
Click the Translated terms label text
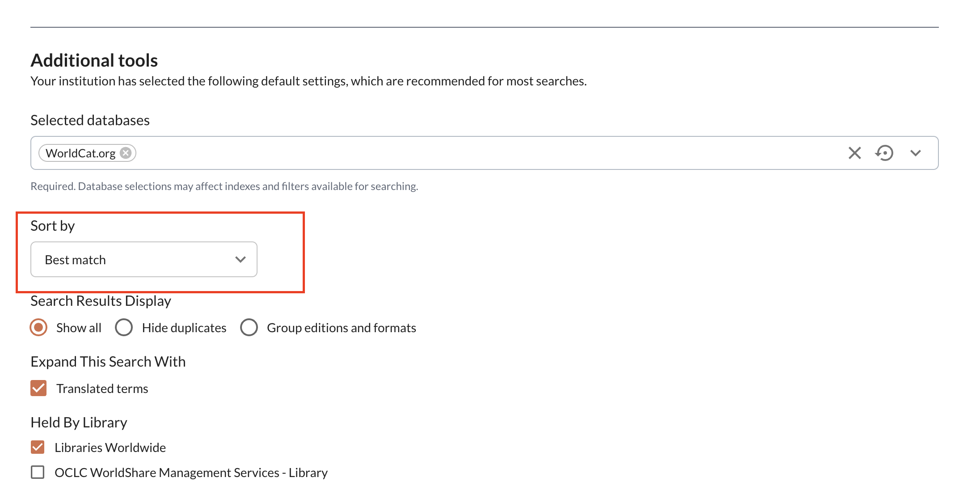tap(102, 389)
